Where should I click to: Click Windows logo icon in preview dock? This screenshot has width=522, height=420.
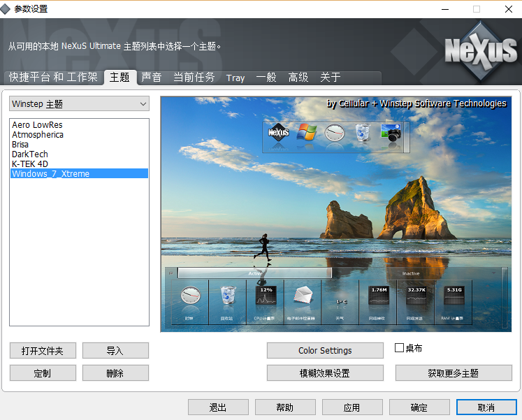307,132
